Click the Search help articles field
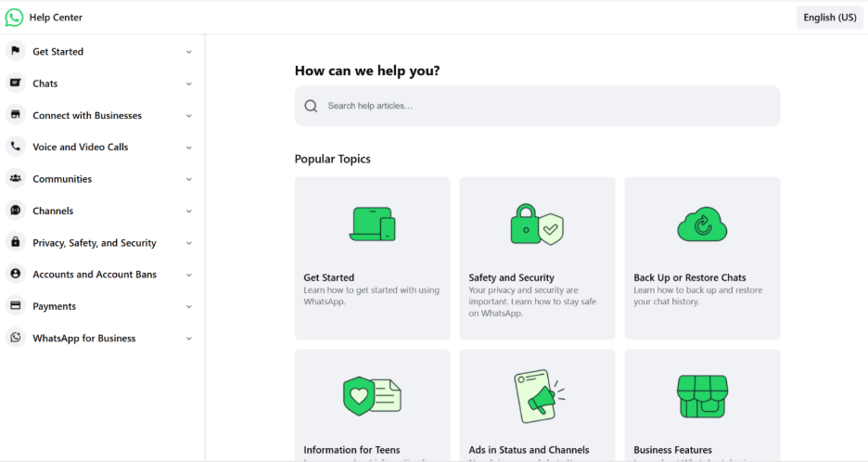 tap(547, 107)
